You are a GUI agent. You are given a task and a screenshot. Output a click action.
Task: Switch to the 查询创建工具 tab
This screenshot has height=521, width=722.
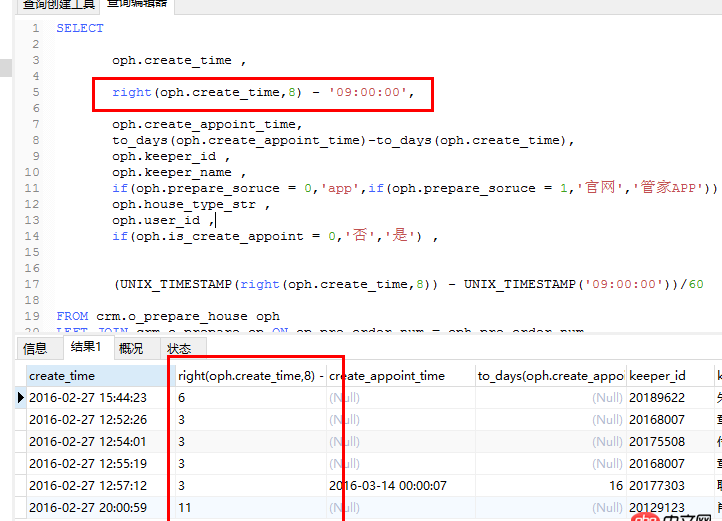pyautogui.click(x=58, y=5)
